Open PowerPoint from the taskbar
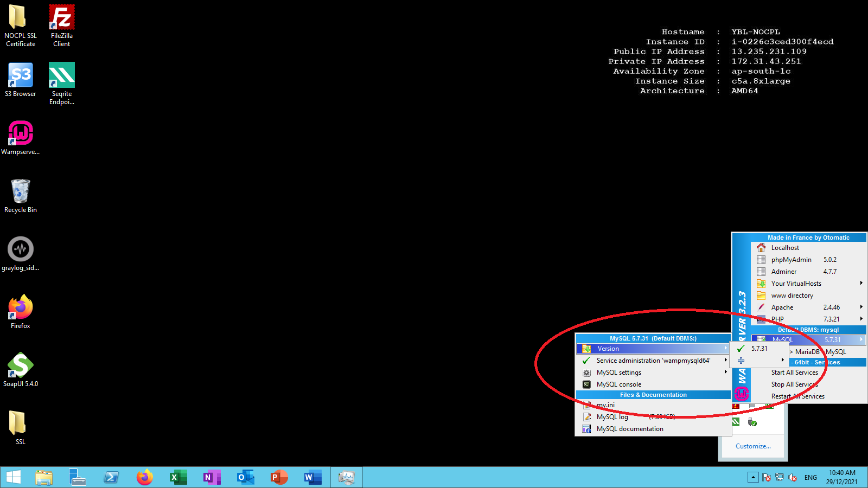Viewport: 868px width, 488px height. point(279,477)
